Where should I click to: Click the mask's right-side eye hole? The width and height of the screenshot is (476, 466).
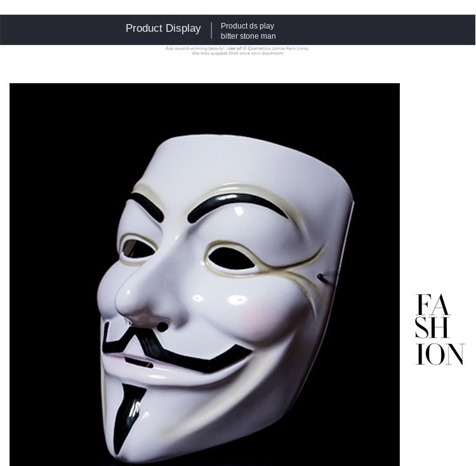(x=232, y=258)
